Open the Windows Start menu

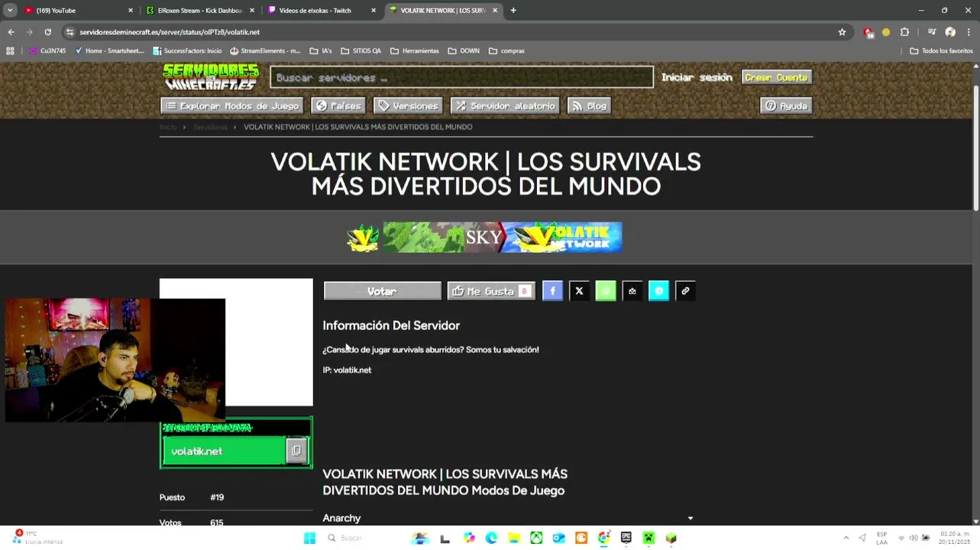point(309,538)
